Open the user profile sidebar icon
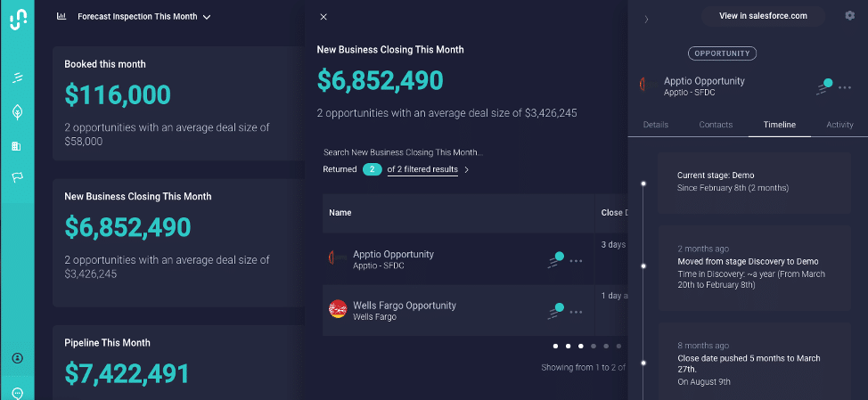 coord(17,358)
